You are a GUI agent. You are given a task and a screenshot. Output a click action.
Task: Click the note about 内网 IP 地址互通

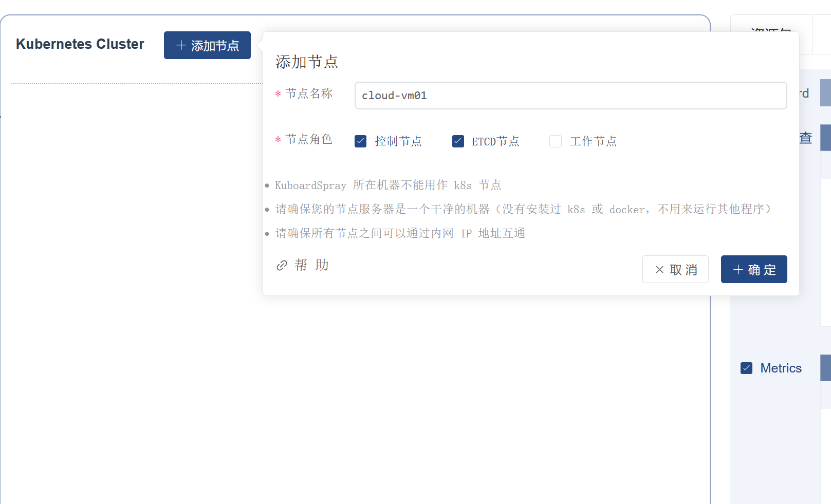pos(400,233)
